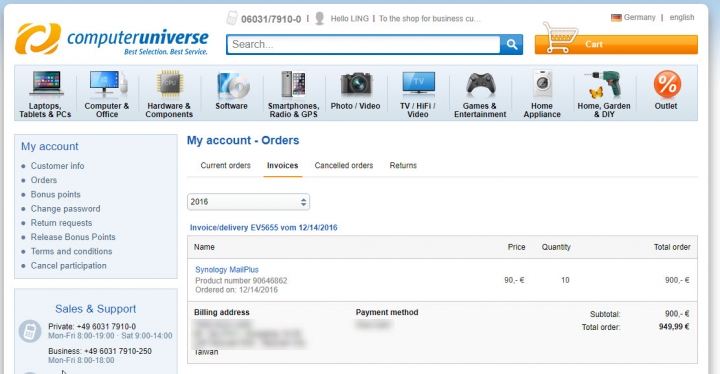
Task: Open the Laptops, Tablets & PCs category
Action: tap(45, 94)
